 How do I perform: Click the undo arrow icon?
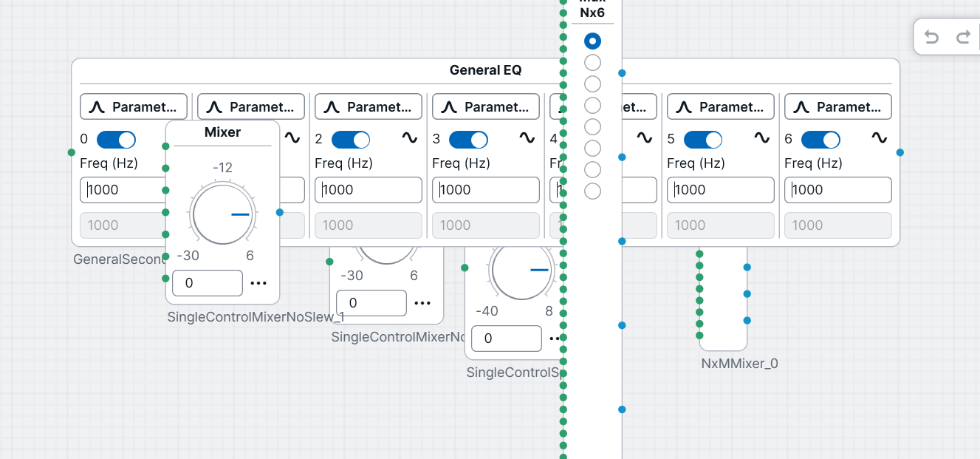[932, 37]
